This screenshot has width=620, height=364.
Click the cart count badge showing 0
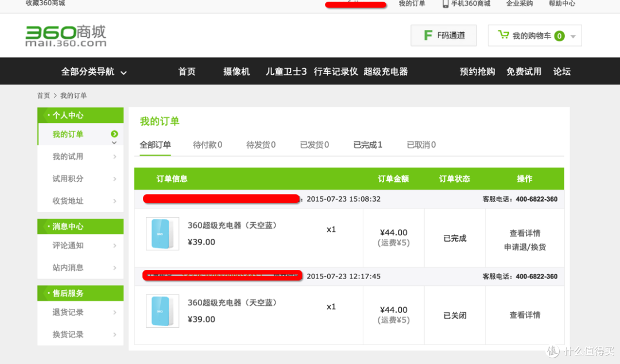(559, 36)
